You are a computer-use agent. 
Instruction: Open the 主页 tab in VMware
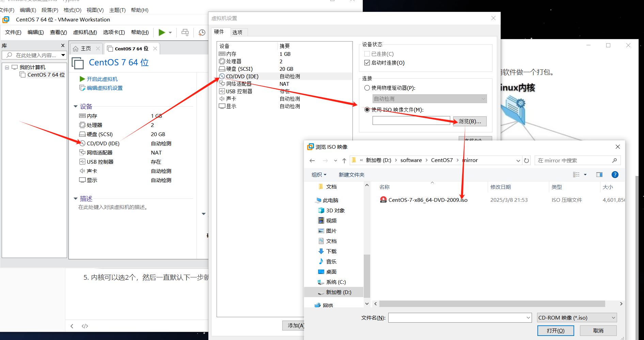(86, 49)
